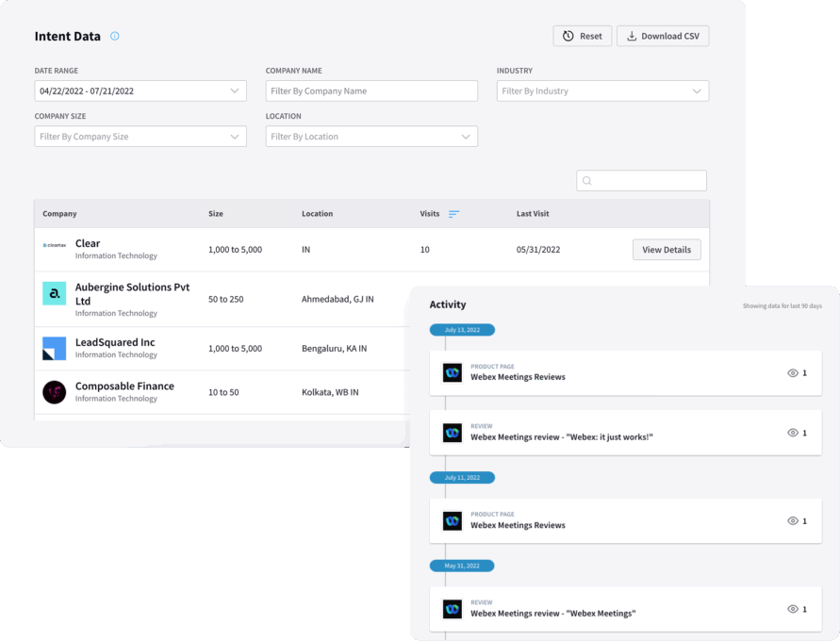
Task: Click the Composable Finance logo
Action: (x=54, y=392)
